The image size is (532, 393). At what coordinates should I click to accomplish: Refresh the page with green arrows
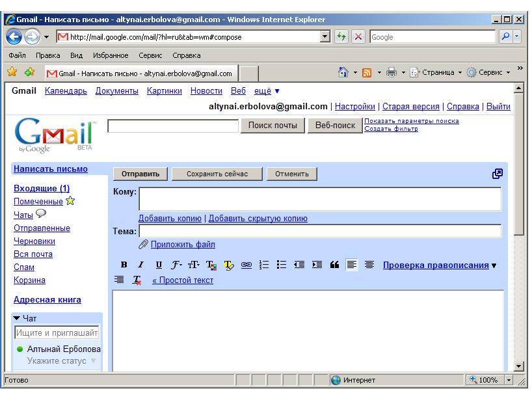coord(341,36)
